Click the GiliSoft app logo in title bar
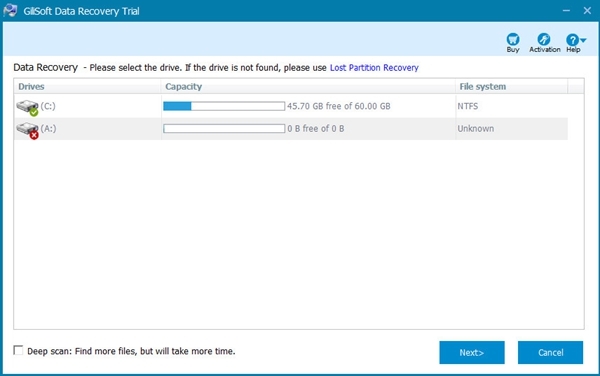Image resolution: width=600 pixels, height=376 pixels. tap(10, 10)
